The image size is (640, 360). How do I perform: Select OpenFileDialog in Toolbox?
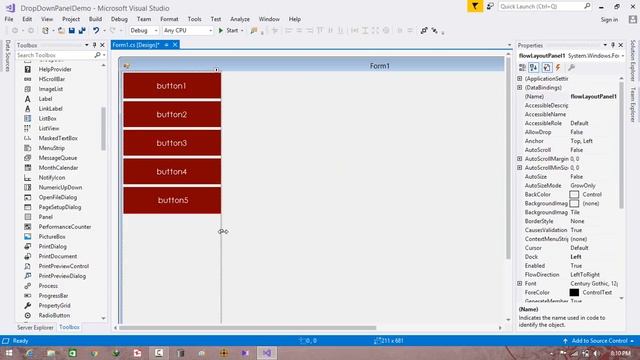[x=58, y=197]
